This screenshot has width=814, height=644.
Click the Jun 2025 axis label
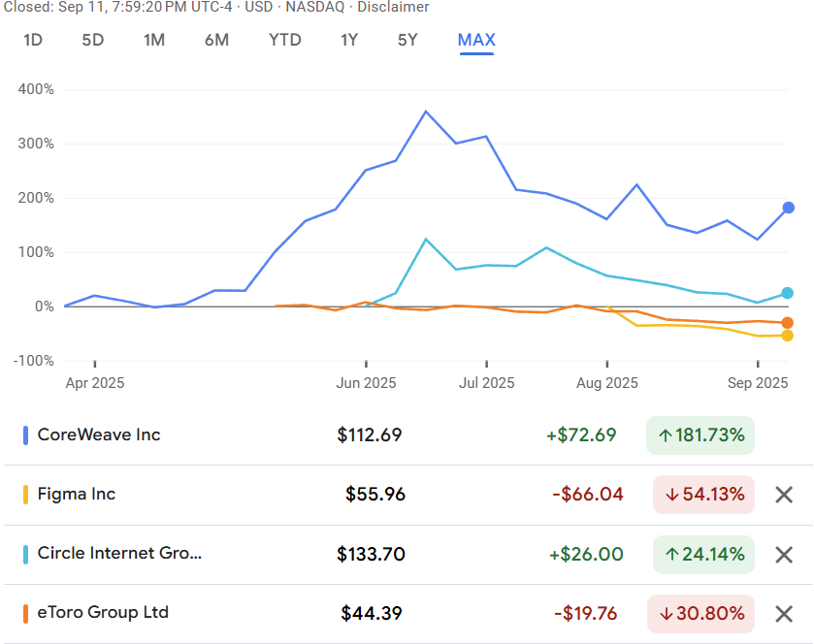click(366, 383)
